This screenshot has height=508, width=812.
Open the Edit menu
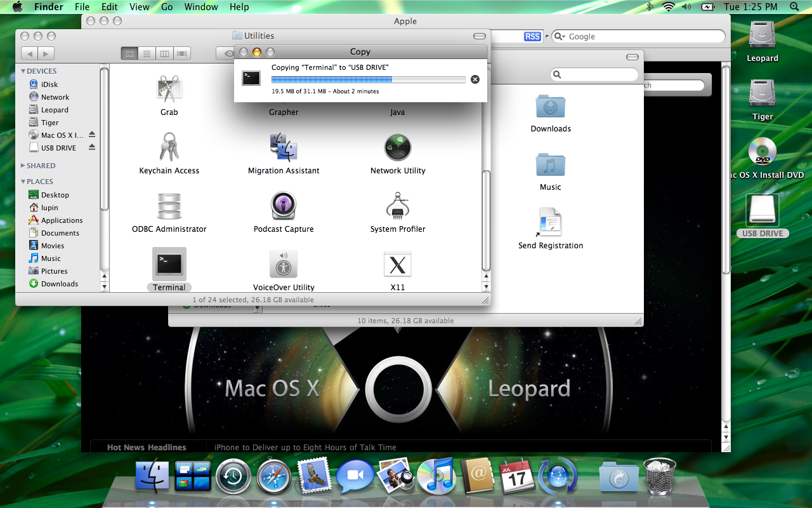pyautogui.click(x=110, y=7)
